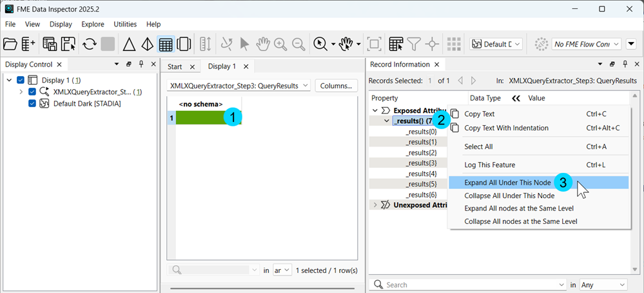This screenshot has height=293, width=644.
Task: Open the Help menu
Action: click(153, 25)
